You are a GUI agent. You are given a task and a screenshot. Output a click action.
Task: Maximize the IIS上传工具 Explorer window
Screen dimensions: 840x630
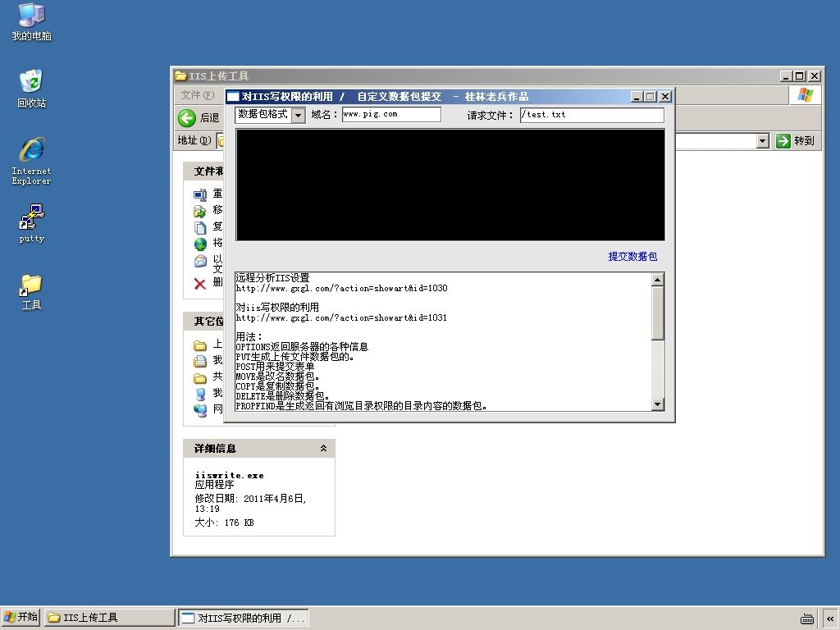(799, 76)
